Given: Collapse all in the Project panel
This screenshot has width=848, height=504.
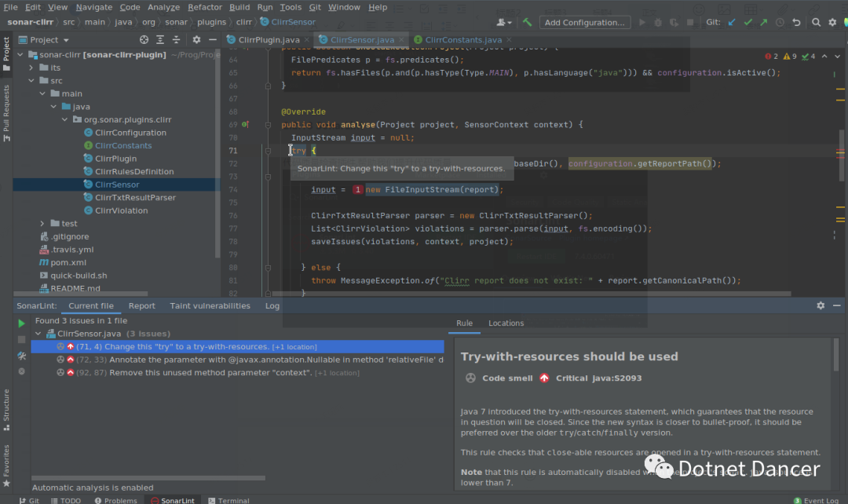Looking at the screenshot, I should [x=177, y=40].
